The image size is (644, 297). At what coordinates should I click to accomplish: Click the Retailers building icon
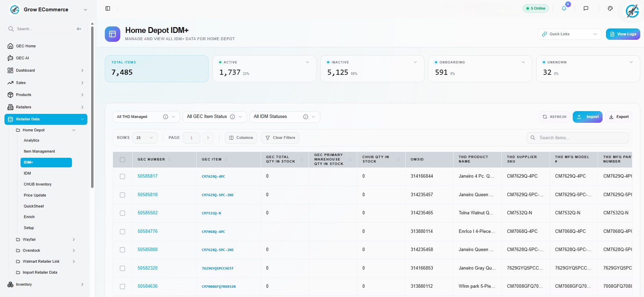(10, 107)
